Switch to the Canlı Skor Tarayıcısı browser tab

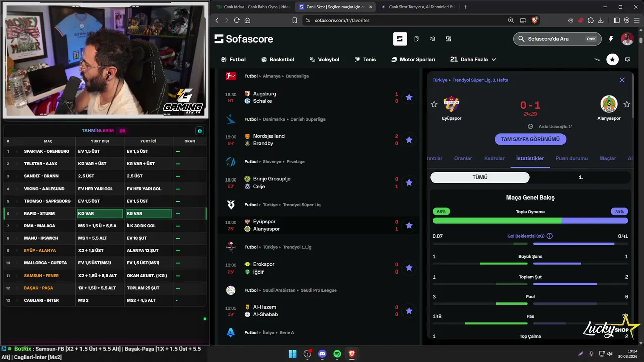pos(418,7)
